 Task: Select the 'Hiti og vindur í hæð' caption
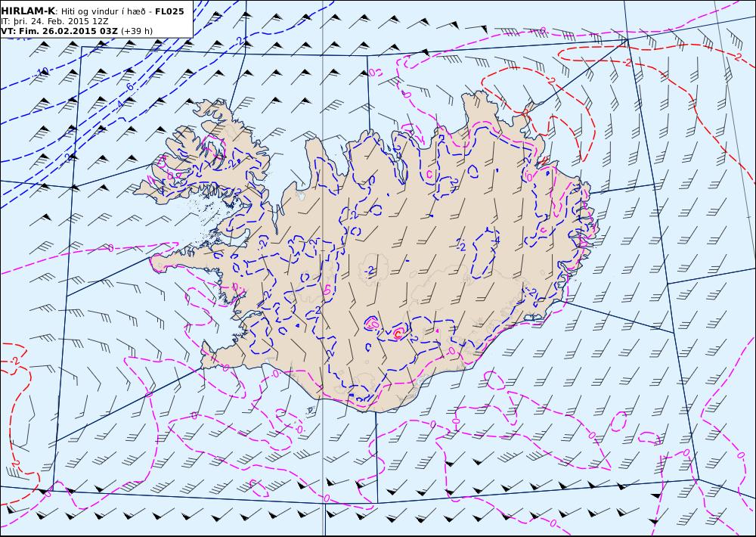click(104, 11)
